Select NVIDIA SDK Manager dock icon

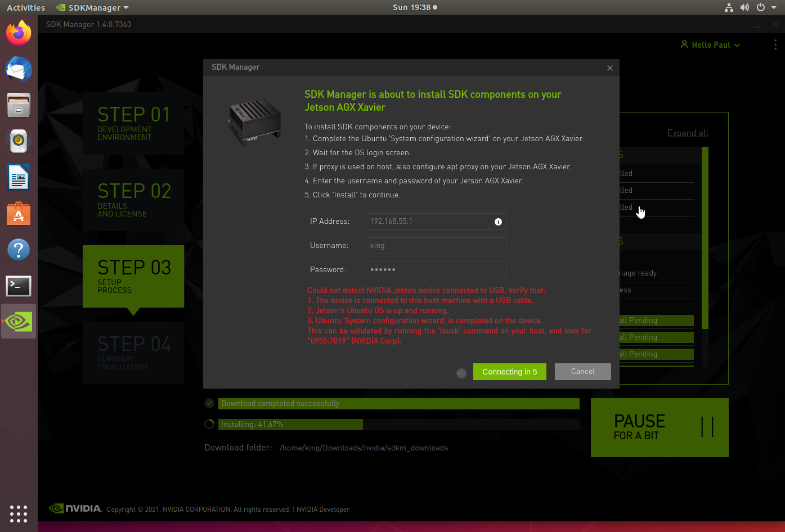(19, 322)
